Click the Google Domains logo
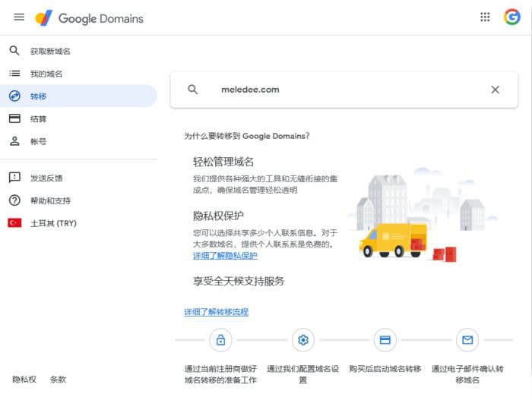Image resolution: width=532 pixels, height=397 pixels. tap(89, 18)
